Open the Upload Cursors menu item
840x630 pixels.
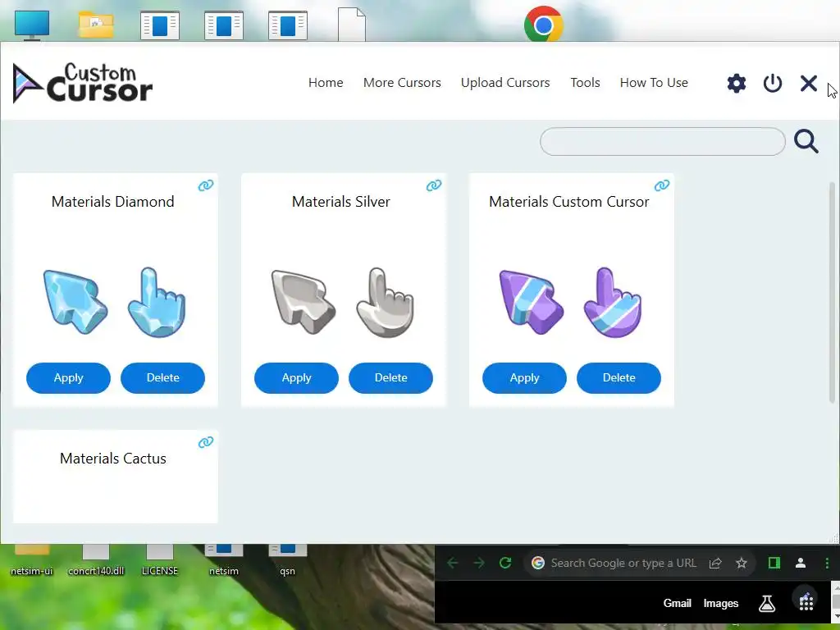pos(505,83)
